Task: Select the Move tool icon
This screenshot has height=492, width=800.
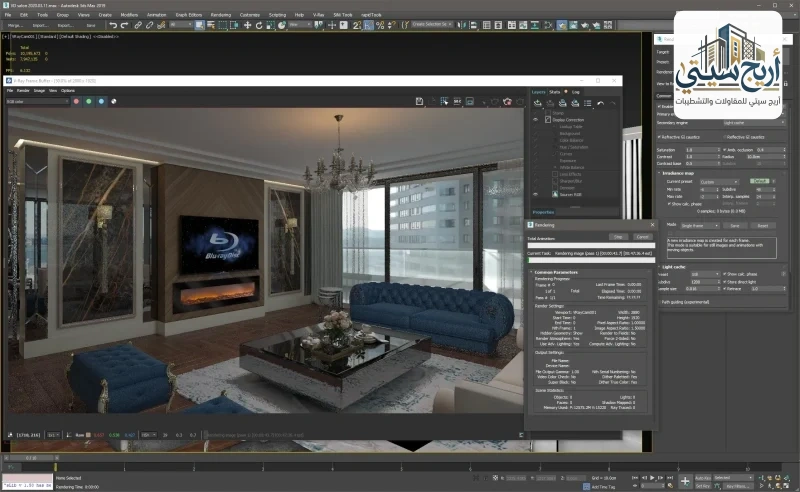Action: (247, 25)
